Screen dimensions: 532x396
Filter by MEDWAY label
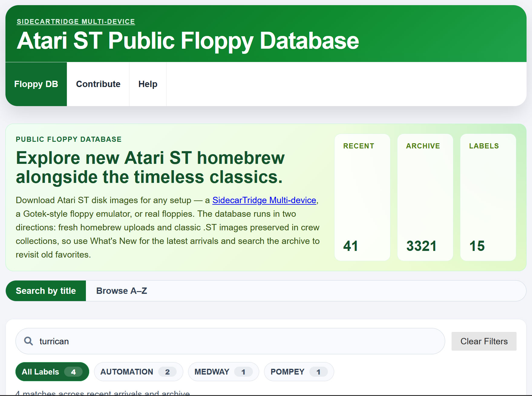(224, 372)
